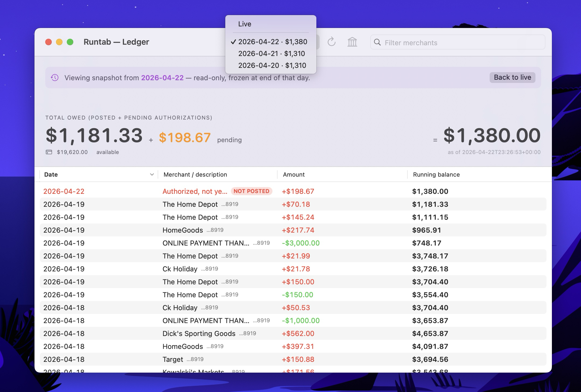581x392 pixels.
Task: Click running balance $4,653.87
Action: click(430, 334)
